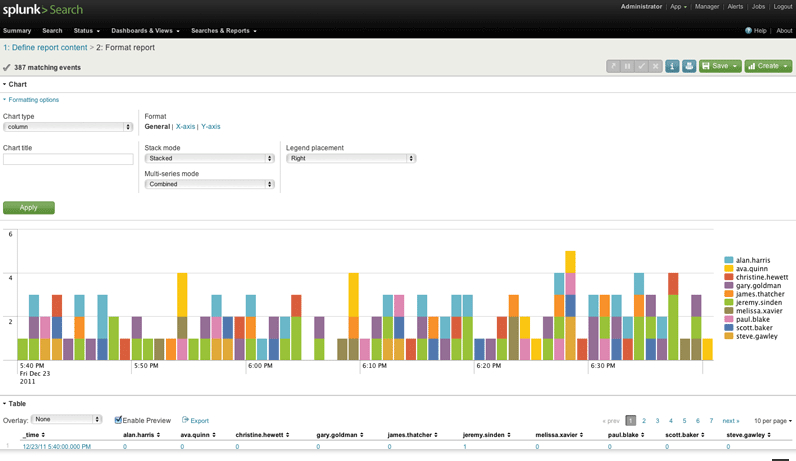This screenshot has height=461, width=796.
Task: Toggle the Enable Preview checkbox
Action: coord(119,420)
